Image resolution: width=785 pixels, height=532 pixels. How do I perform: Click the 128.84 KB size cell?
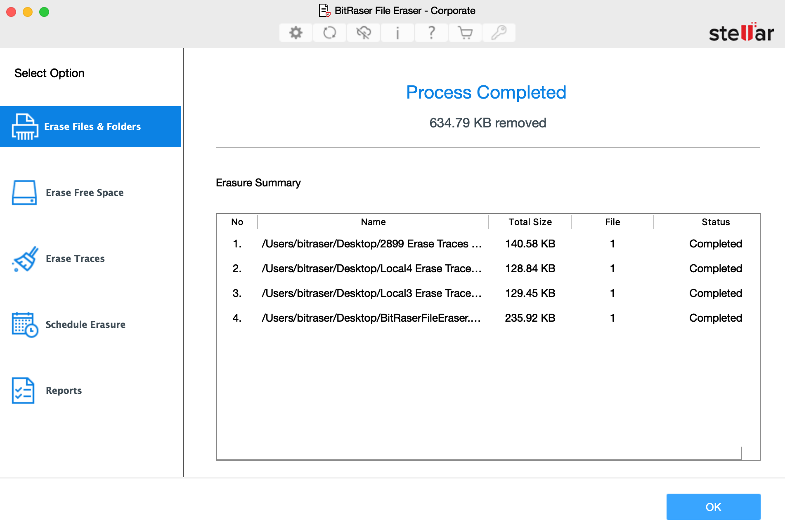(530, 268)
